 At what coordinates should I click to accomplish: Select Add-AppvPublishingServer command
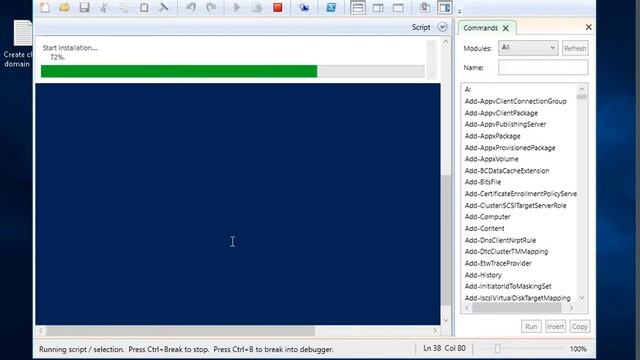(505, 124)
